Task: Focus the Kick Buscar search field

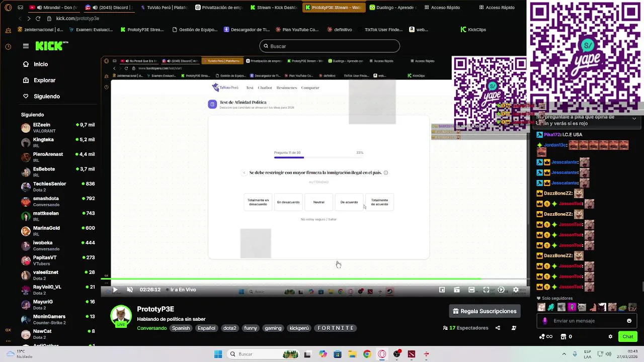Action: click(x=330, y=46)
